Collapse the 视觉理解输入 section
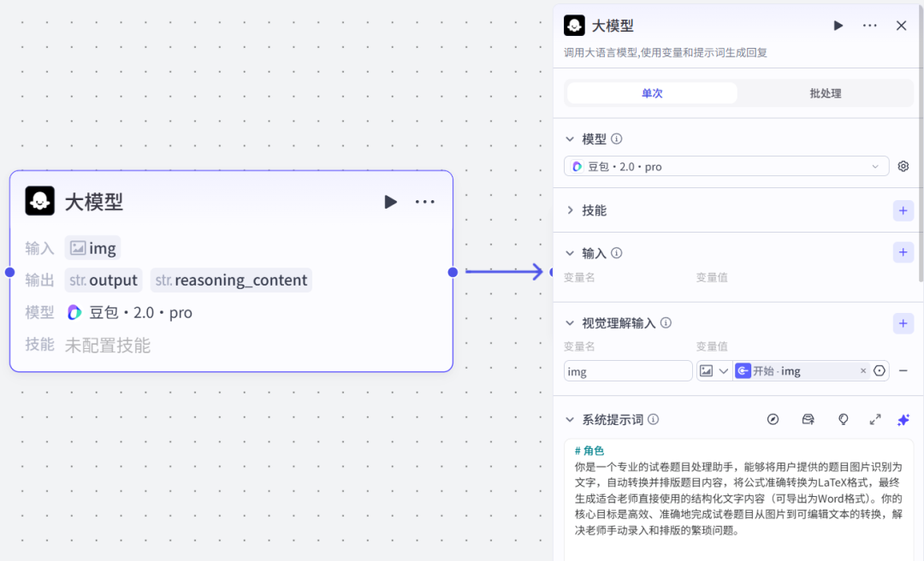 coord(570,323)
